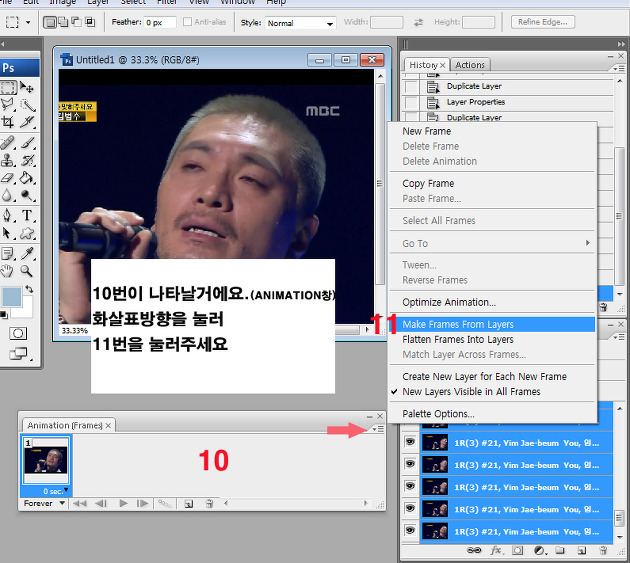The width and height of the screenshot is (630, 563).
Task: Click the Tween frames icon
Action: tap(164, 504)
